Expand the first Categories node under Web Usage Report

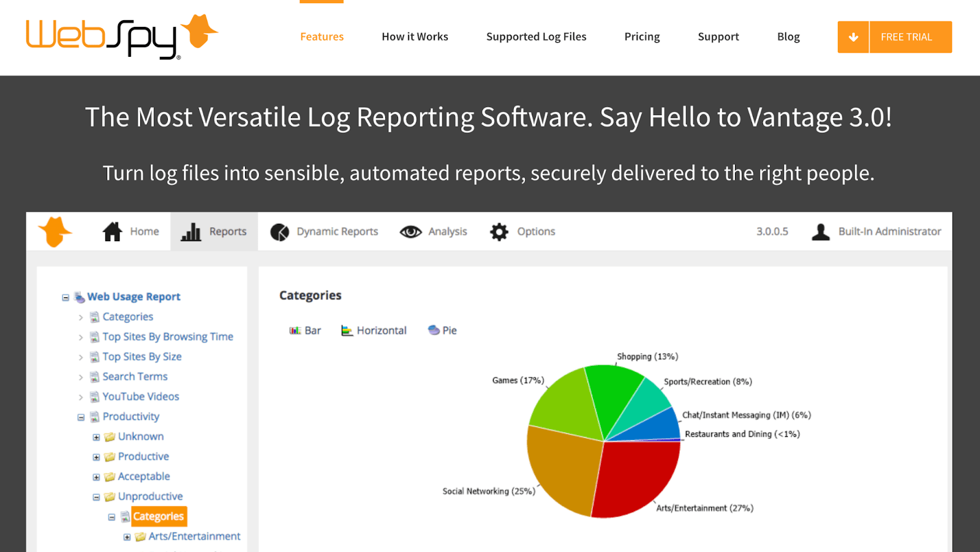click(x=81, y=317)
